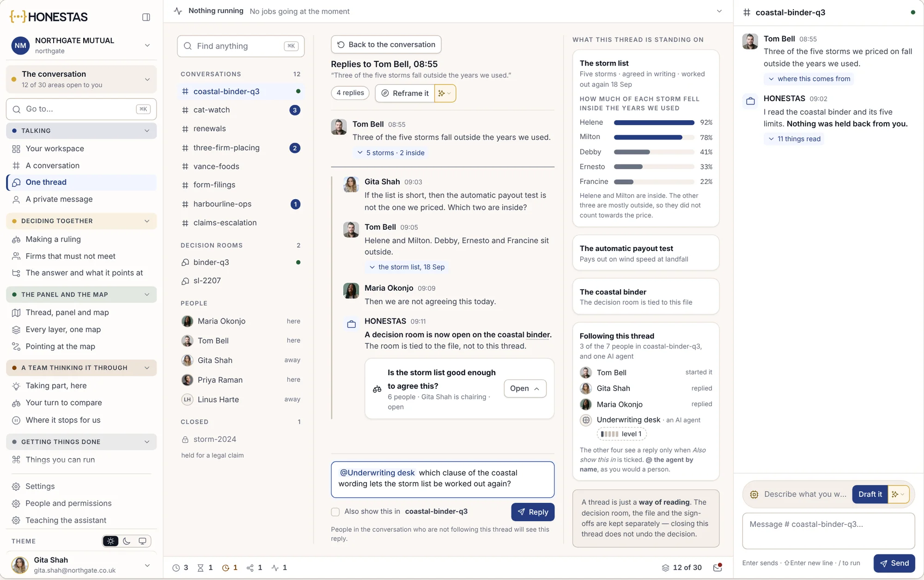
Task: Click the Reply button
Action: [533, 512]
